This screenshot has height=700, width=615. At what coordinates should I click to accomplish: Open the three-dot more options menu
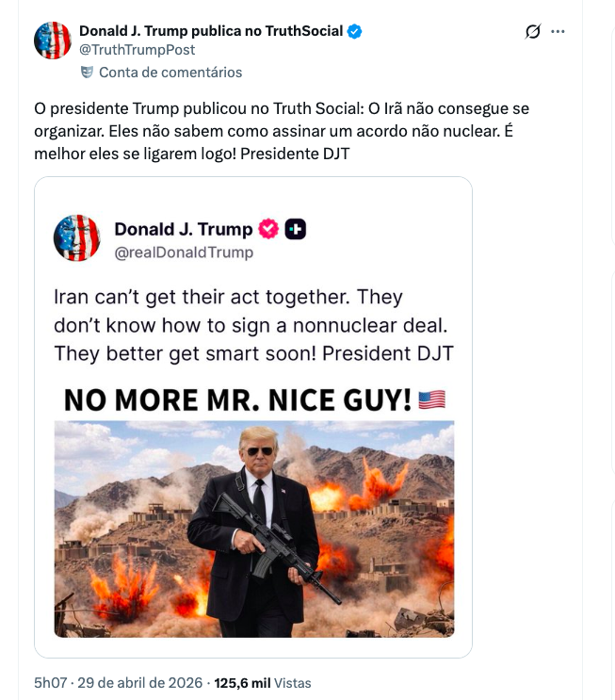(558, 31)
